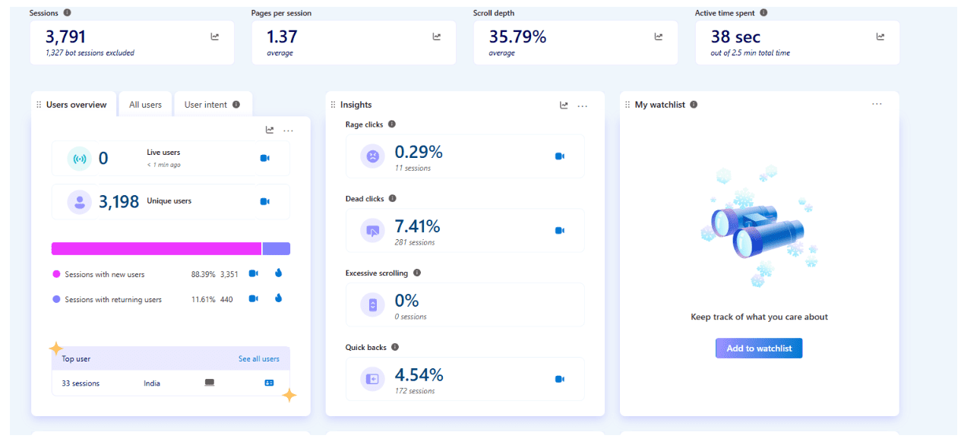Open trend chart for Active time spent
This screenshot has height=448, width=980.
point(880,36)
